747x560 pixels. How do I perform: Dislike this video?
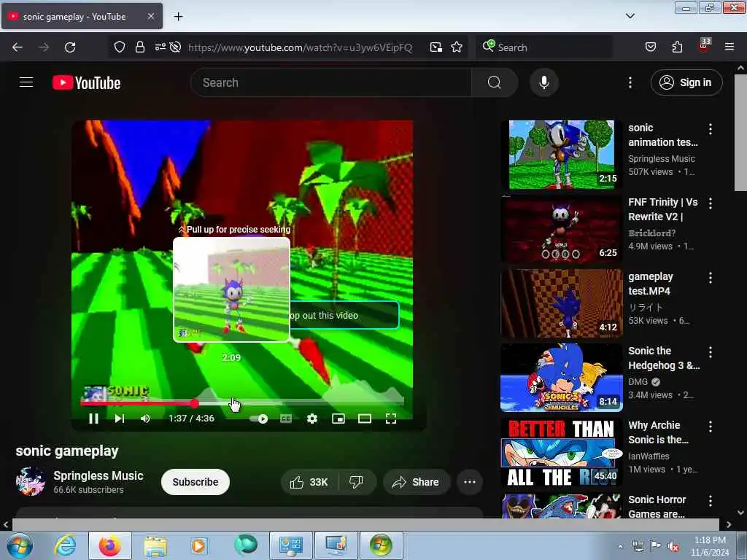(x=356, y=482)
